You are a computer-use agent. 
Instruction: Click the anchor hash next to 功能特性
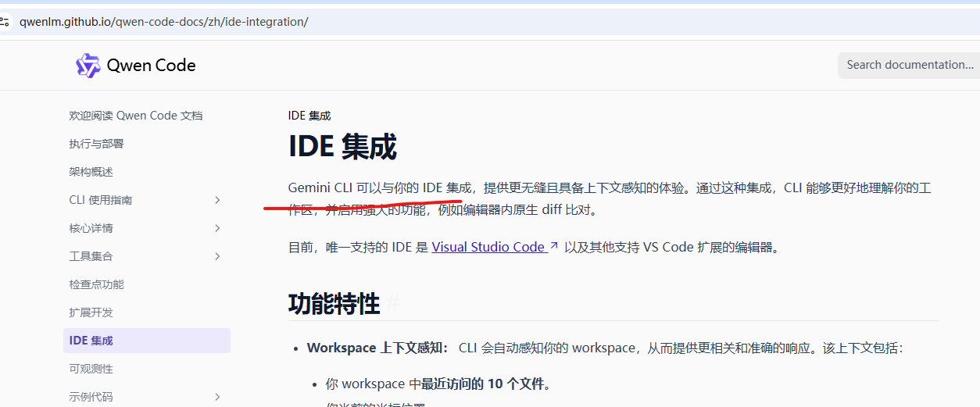tap(393, 304)
